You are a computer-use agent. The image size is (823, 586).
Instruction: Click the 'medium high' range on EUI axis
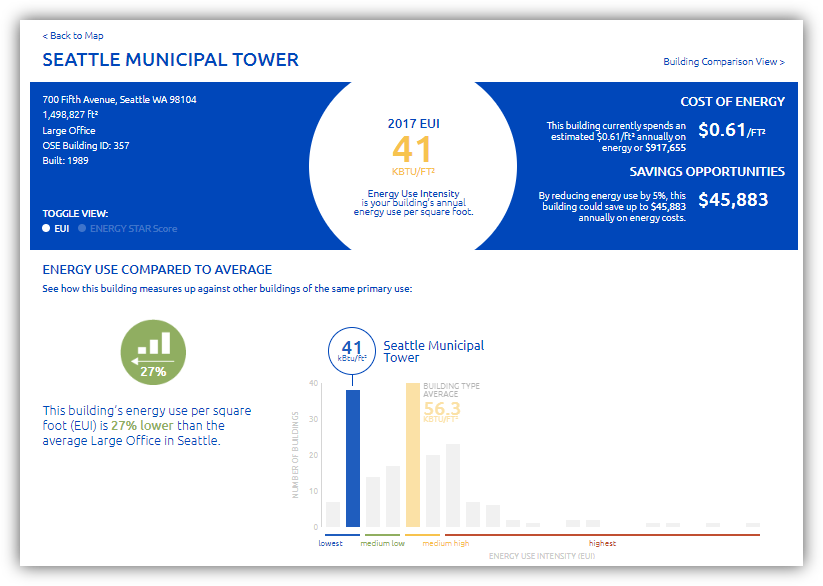[x=445, y=543]
